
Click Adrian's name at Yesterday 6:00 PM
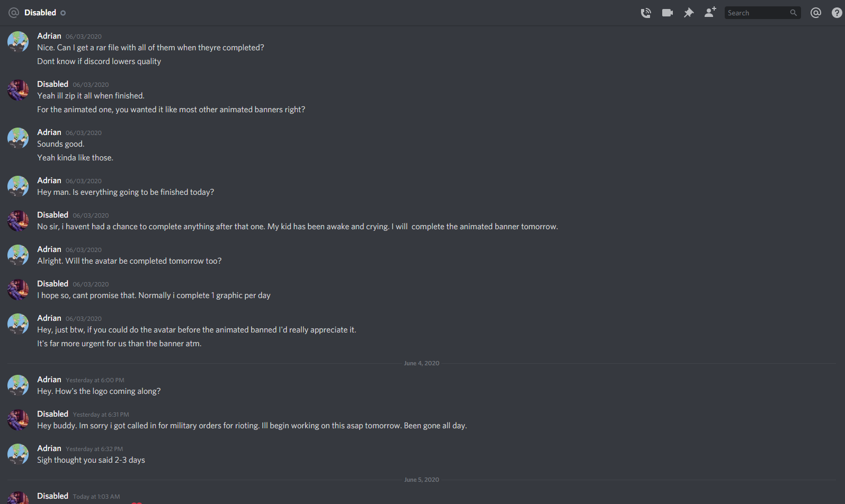point(49,380)
